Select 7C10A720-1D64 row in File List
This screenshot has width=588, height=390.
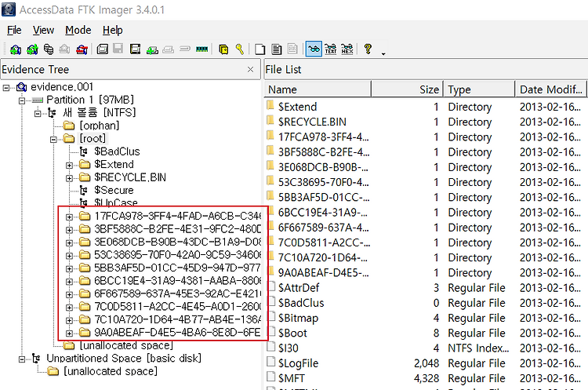click(426, 257)
